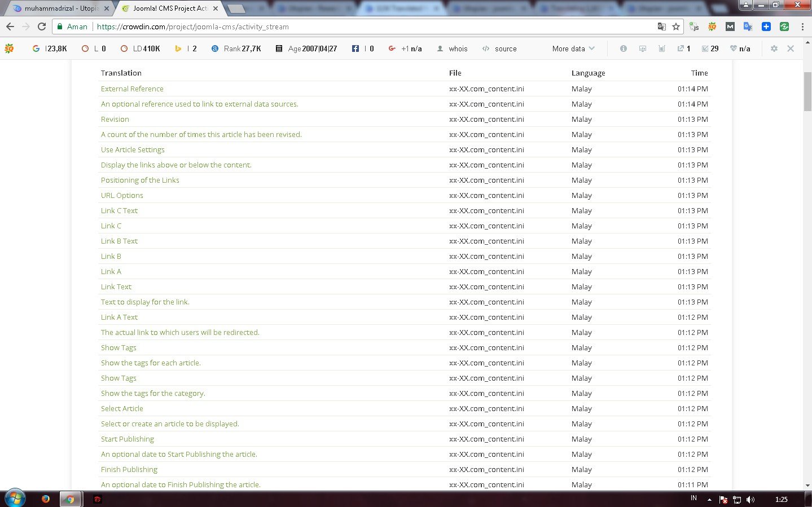This screenshot has height=507, width=812.
Task: Open 'Show the tags for each article.'
Action: [151, 363]
